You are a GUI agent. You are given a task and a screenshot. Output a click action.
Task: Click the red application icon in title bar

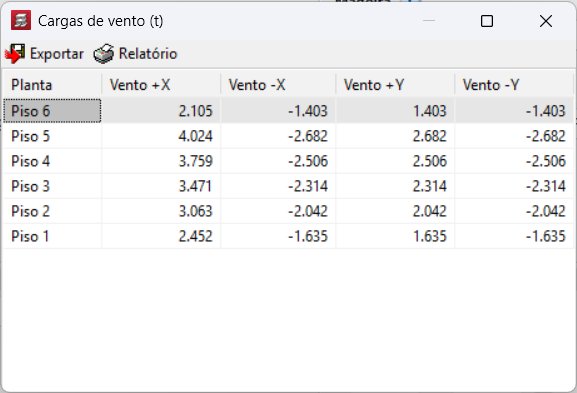(x=21, y=20)
